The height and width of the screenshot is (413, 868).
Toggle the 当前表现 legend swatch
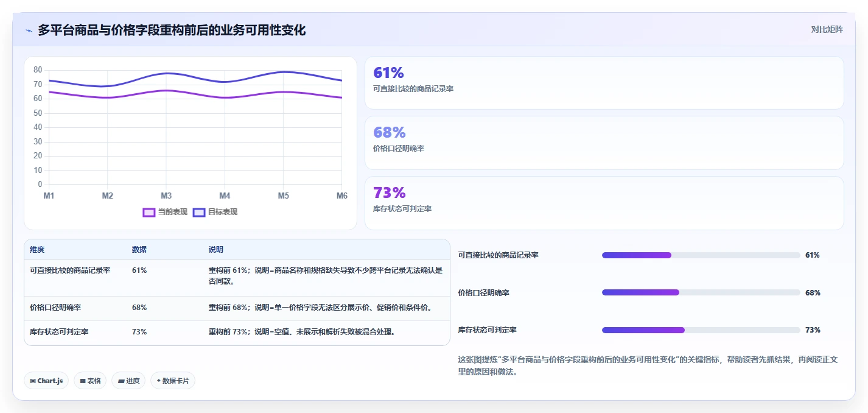pos(149,212)
